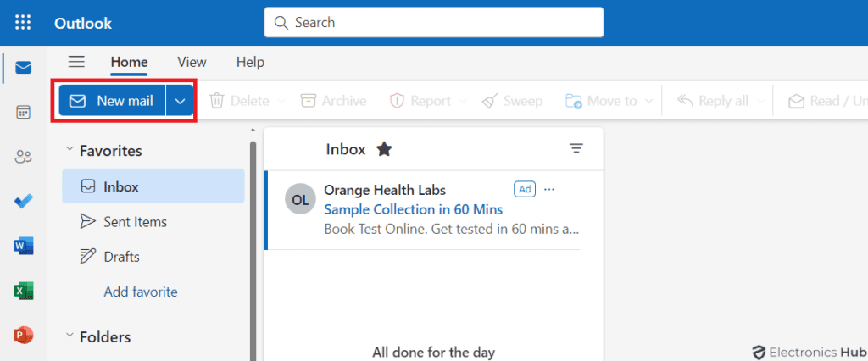
Task: Click the New mail button
Action: point(113,101)
